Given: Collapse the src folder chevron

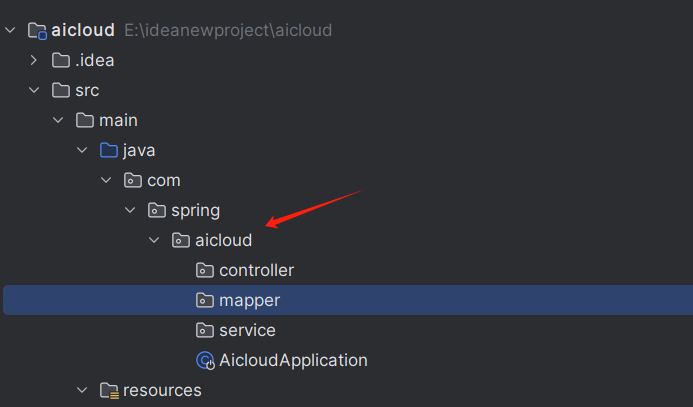Looking at the screenshot, I should pos(34,90).
